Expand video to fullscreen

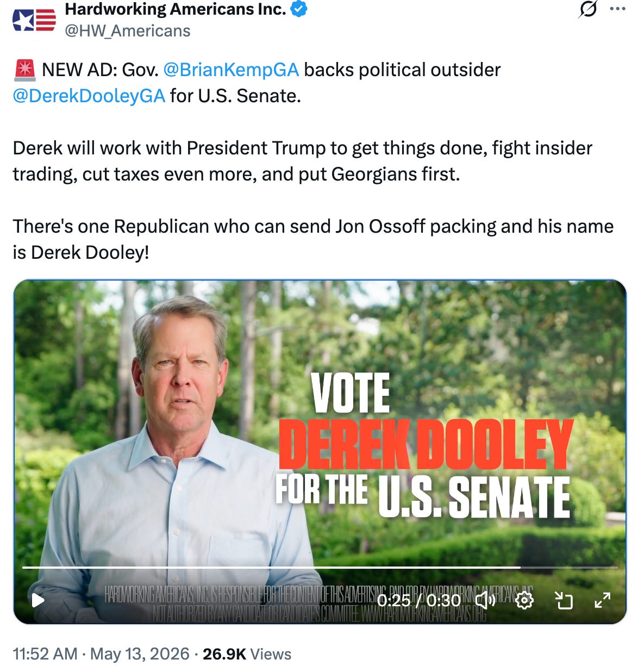(x=602, y=600)
